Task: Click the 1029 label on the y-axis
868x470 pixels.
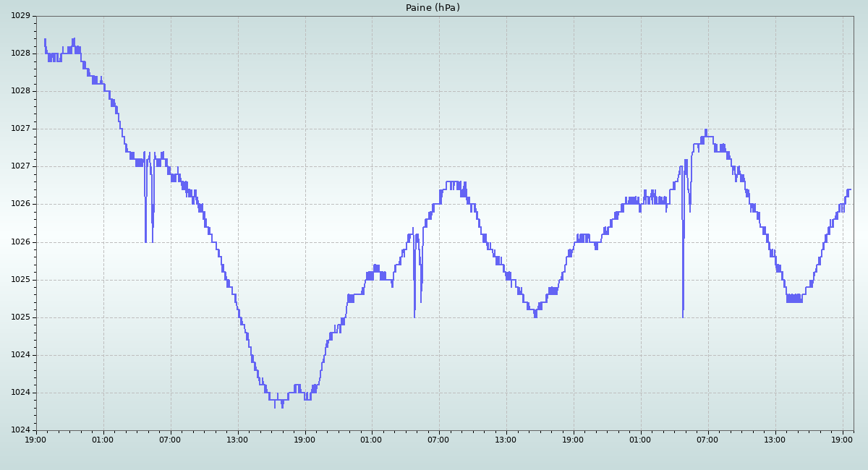Action: coord(20,16)
